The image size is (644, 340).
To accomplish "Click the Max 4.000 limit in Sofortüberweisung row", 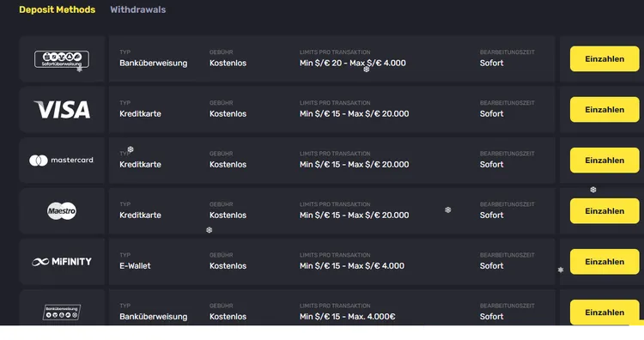I will click(377, 63).
